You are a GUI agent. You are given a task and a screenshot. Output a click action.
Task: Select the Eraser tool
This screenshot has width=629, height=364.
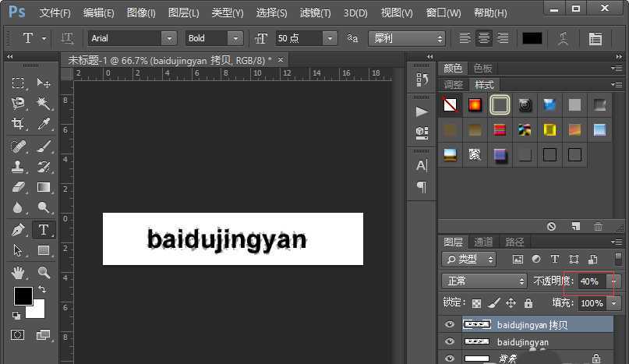(19, 187)
